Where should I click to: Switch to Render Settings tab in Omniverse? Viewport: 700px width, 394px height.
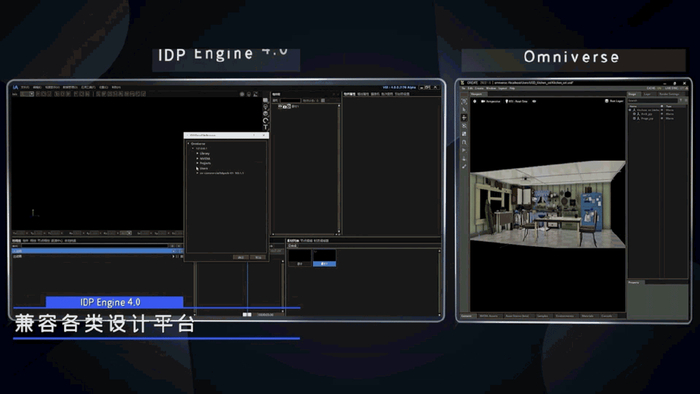pyautogui.click(x=669, y=94)
